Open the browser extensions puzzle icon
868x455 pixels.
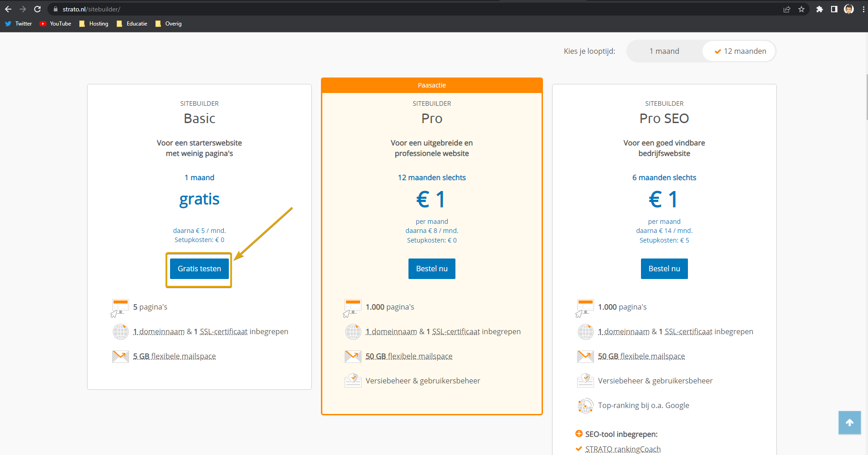[820, 9]
